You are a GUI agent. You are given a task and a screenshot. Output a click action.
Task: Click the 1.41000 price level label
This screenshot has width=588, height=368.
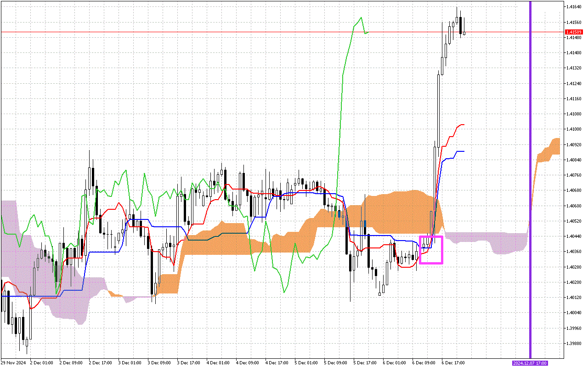coord(574,129)
